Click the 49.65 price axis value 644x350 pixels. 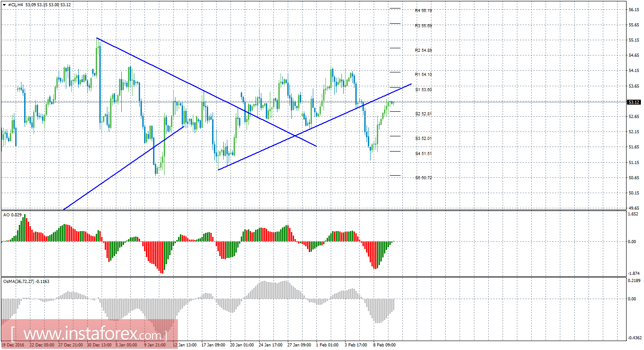click(x=634, y=208)
